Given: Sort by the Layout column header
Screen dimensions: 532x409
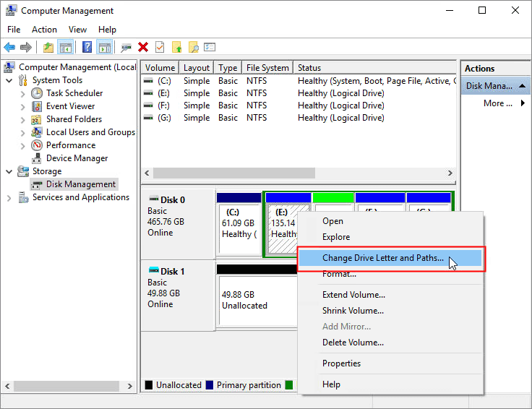Looking at the screenshot, I should (x=197, y=68).
